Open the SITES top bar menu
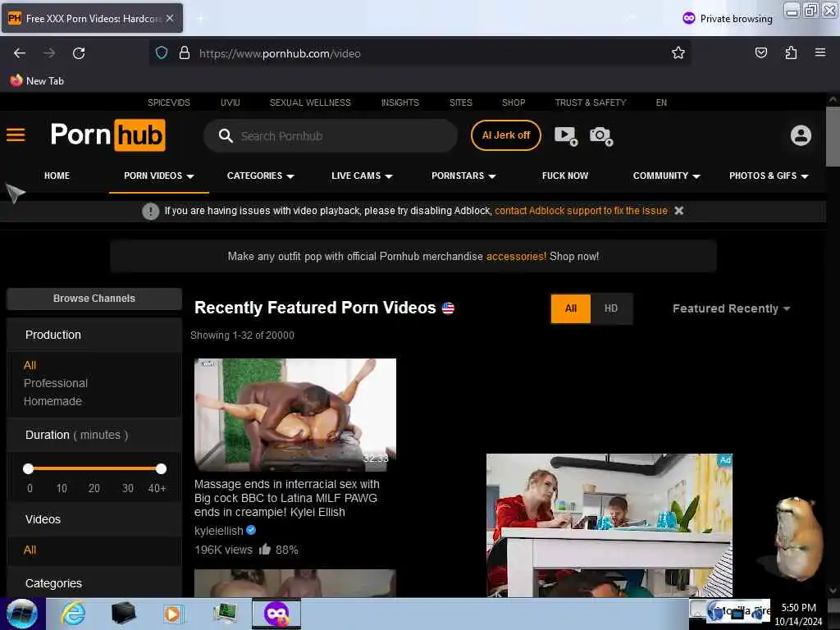The height and width of the screenshot is (630, 840). 461,103
